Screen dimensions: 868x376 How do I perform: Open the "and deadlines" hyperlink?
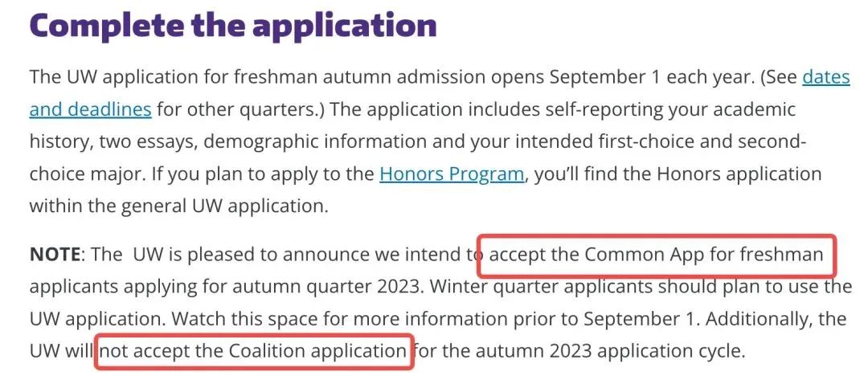90,109
